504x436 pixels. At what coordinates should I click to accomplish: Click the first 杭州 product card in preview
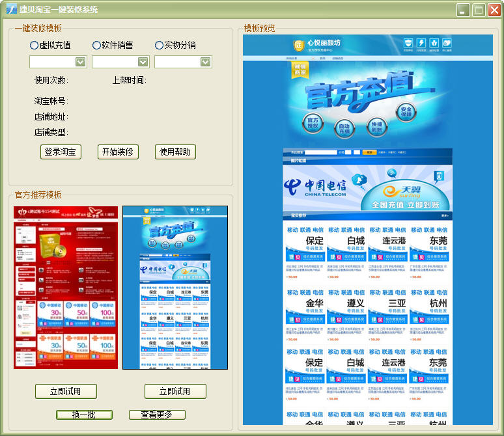[429, 315]
